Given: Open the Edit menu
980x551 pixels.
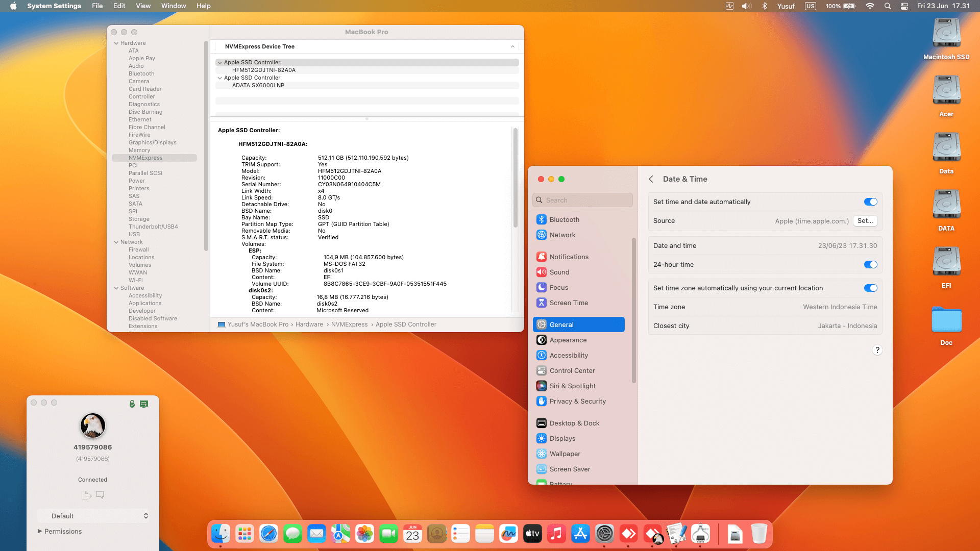Looking at the screenshot, I should [119, 6].
